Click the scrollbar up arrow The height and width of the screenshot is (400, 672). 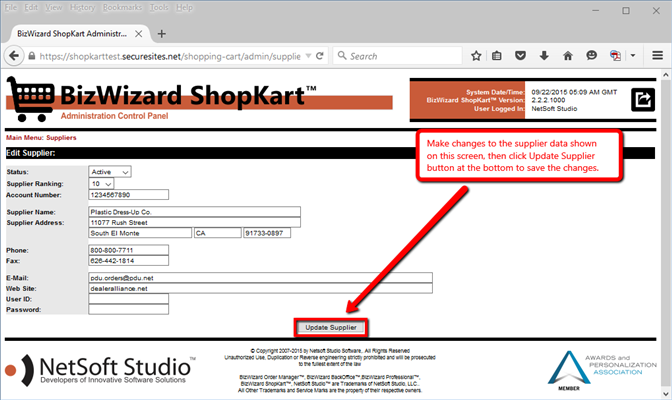666,75
